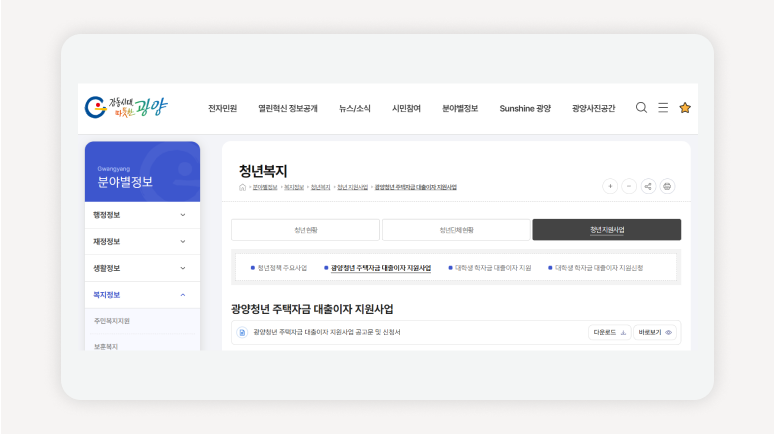Open 보훈복지 in sidebar submenu

[x=106, y=347]
